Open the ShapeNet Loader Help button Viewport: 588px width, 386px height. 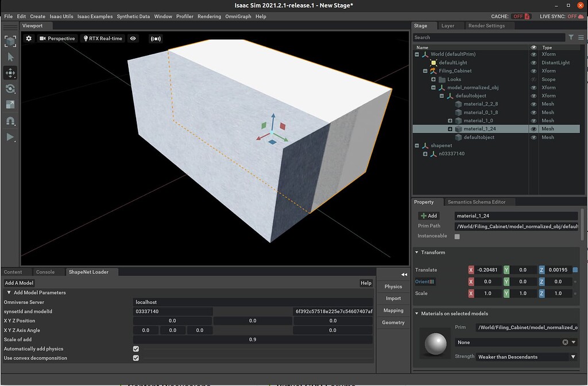pos(366,283)
